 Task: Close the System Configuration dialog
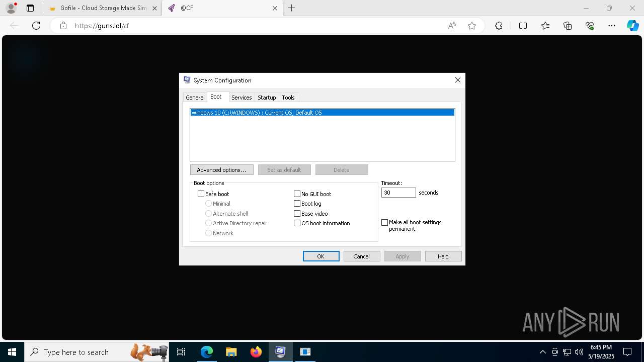point(458,80)
